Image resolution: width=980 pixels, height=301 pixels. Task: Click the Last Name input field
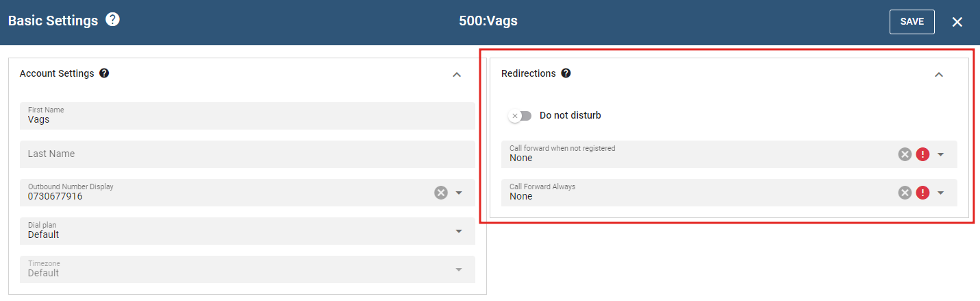click(x=247, y=154)
